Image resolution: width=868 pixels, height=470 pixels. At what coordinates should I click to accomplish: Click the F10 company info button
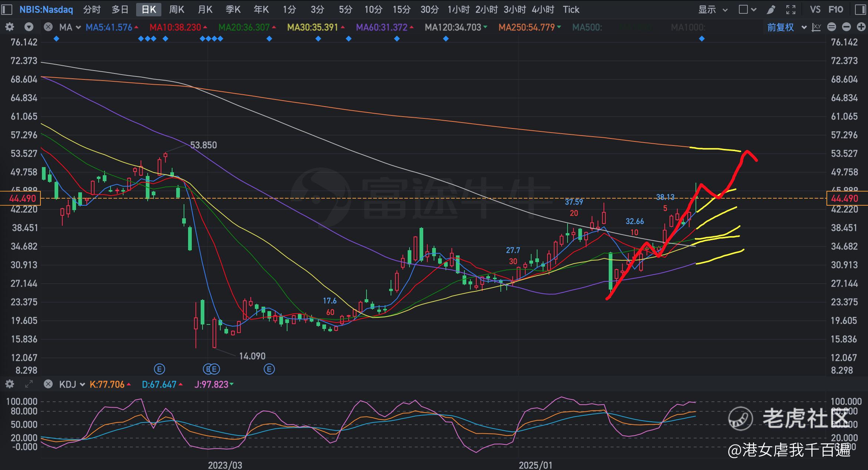836,10
